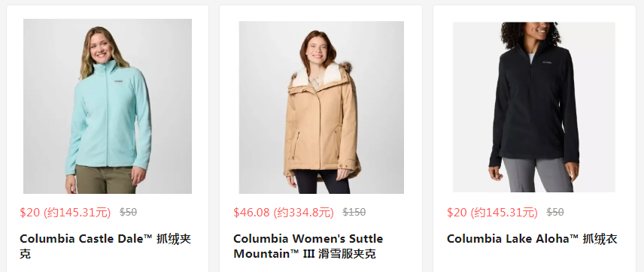Open the aqua Castle Dale fleece jacket photo
The image size is (644, 272).
[108, 106]
